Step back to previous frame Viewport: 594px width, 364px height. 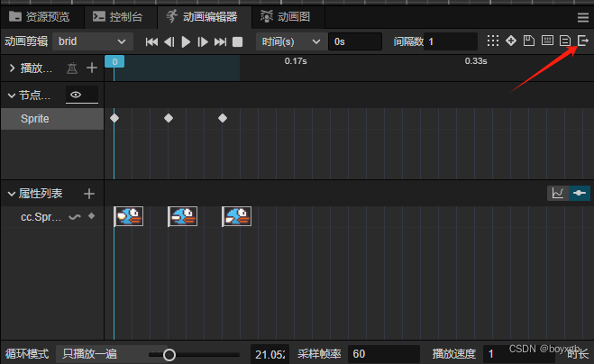click(x=169, y=41)
